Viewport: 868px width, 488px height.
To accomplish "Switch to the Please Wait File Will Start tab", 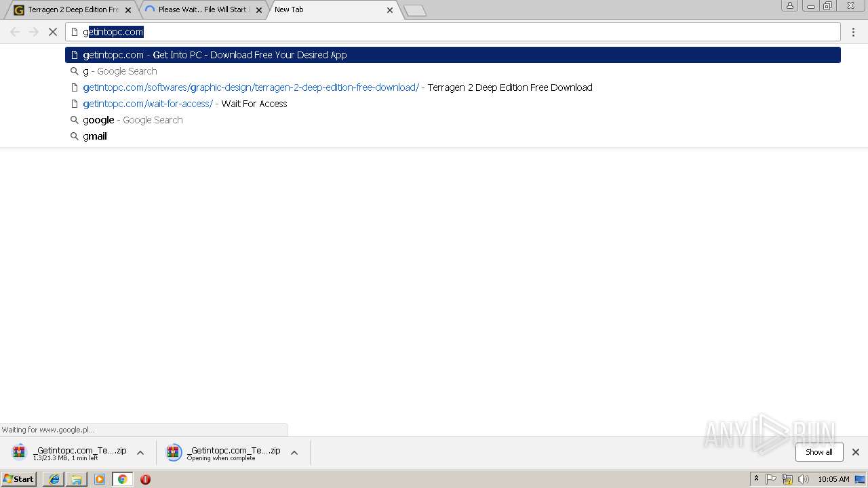I will point(203,10).
